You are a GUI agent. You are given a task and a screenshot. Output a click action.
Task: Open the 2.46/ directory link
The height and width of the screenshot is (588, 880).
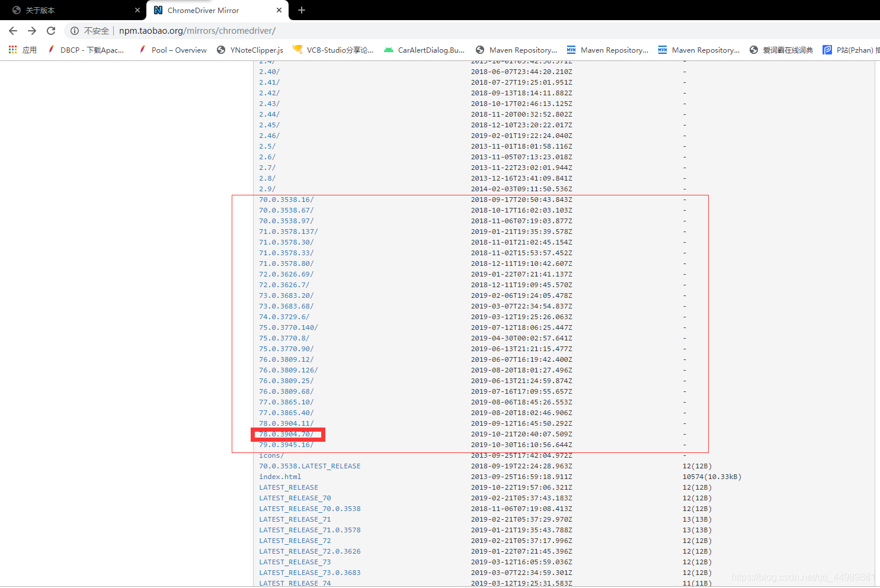(269, 136)
